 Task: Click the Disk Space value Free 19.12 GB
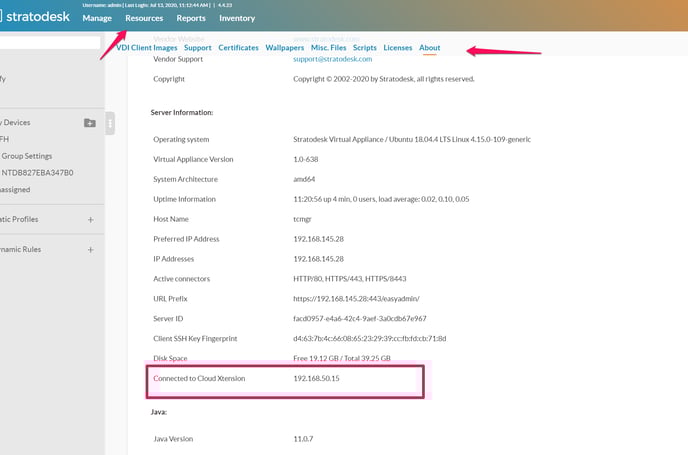(x=341, y=358)
